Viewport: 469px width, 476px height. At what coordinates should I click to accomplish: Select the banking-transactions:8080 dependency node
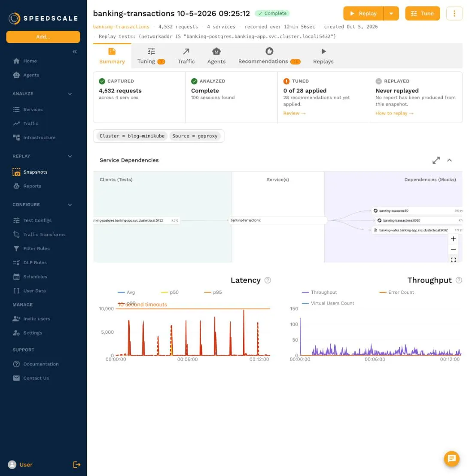point(419,220)
